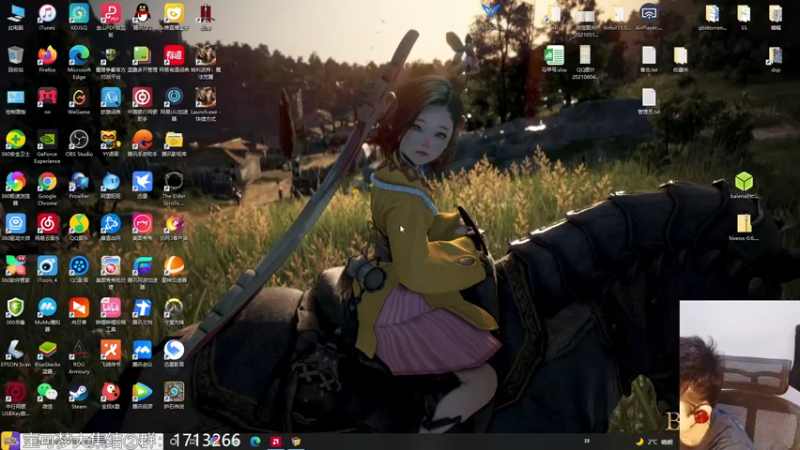Open Microsoft Edge from the desktop

pyautogui.click(x=79, y=62)
